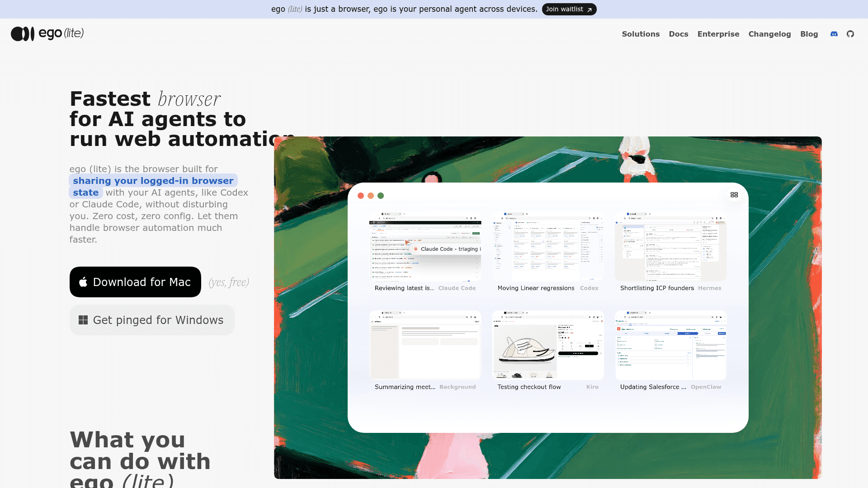This screenshot has height=488, width=868.
Task: Click the orange window dot in mock browser
Action: [371, 196]
